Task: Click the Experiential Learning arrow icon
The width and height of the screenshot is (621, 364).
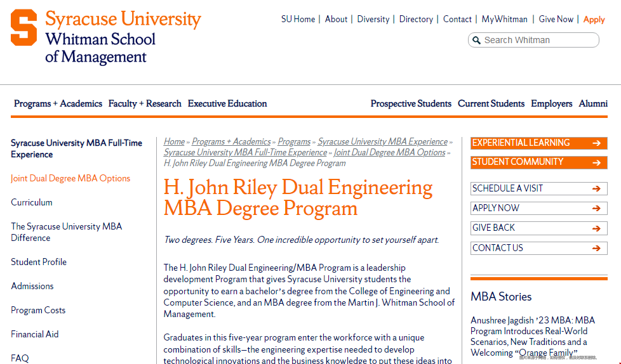Action: point(596,143)
